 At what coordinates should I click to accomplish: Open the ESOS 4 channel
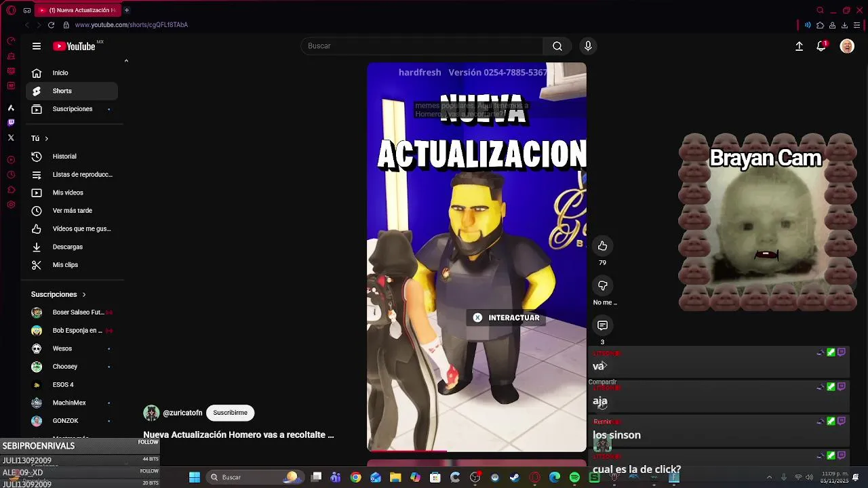(x=72, y=385)
